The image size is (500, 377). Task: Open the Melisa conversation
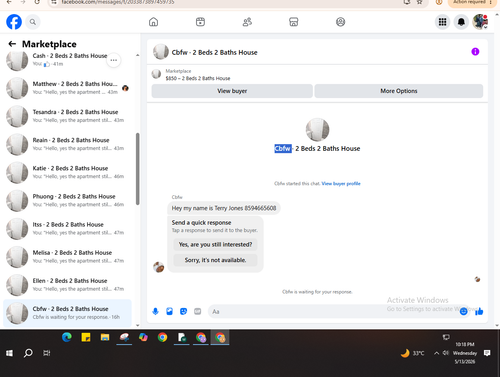[x=67, y=257]
